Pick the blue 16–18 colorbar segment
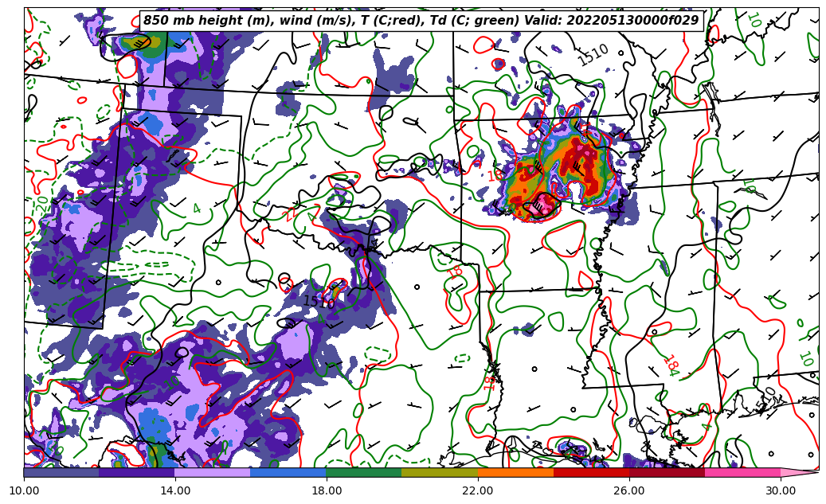826x504 pixels. point(288,472)
